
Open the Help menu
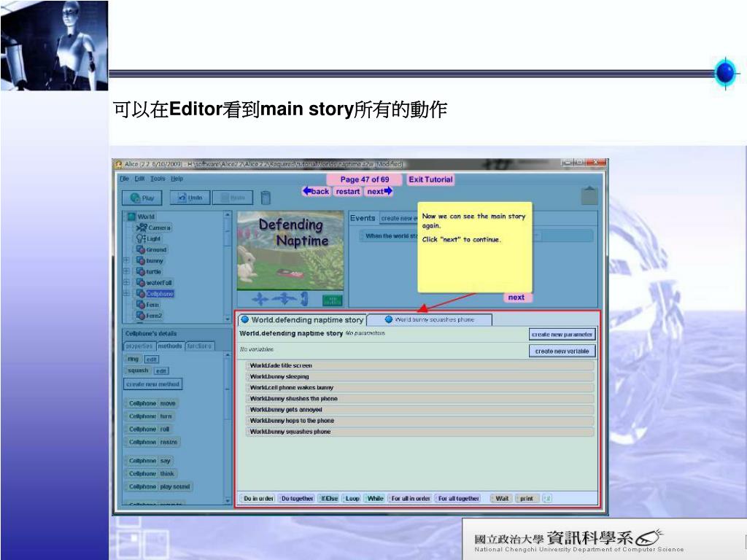click(x=177, y=179)
